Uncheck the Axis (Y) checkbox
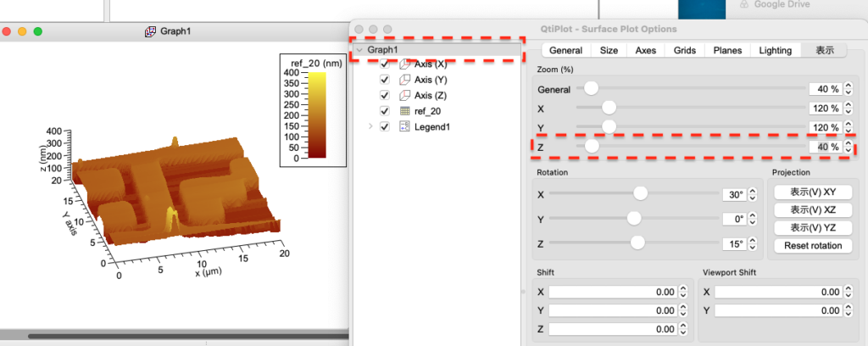868x346 pixels. (x=385, y=80)
